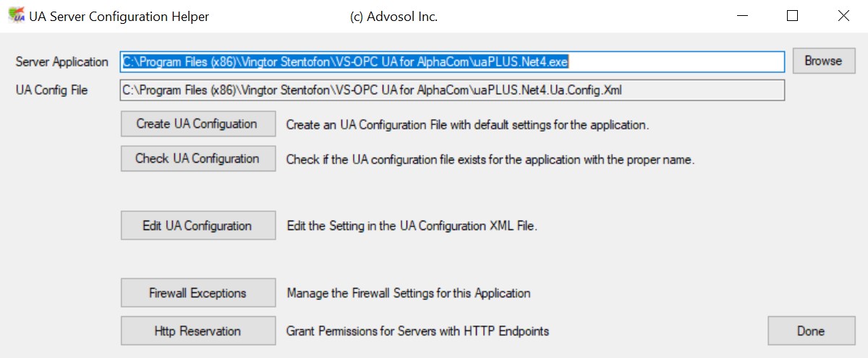Click the UA app icon in title bar
The image size is (868, 358).
[x=15, y=16]
